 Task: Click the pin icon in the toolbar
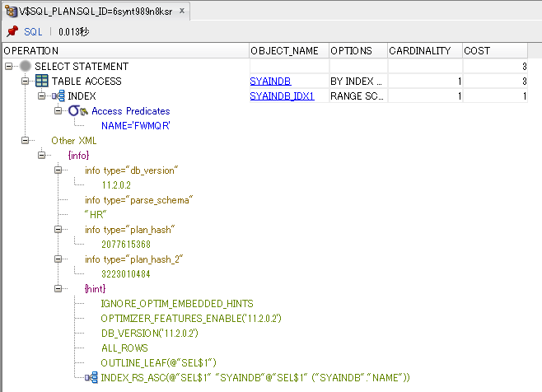click(12, 31)
